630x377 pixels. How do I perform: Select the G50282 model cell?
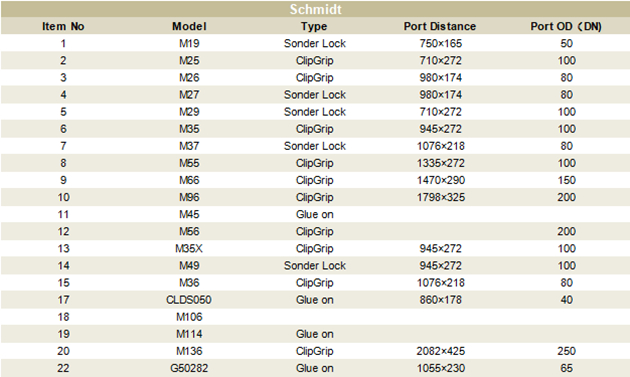[x=189, y=368]
